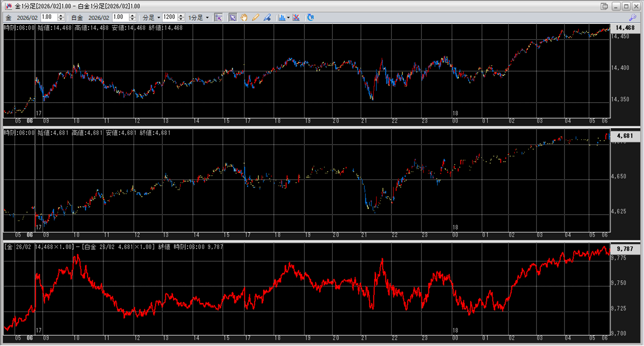Image resolution: width=644 pixels, height=346 pixels.
Task: Open the bar chart indicator icon
Action: coord(281,18)
